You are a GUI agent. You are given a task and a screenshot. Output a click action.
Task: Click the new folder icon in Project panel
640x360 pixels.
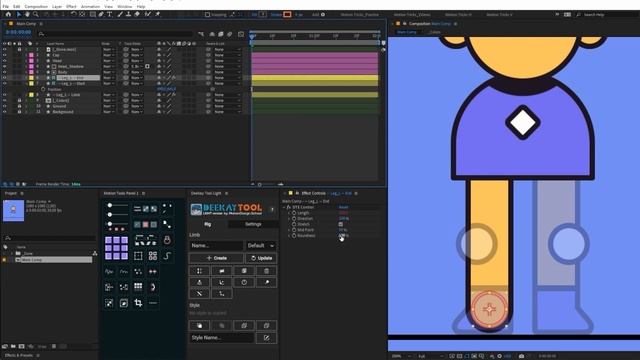(13, 347)
